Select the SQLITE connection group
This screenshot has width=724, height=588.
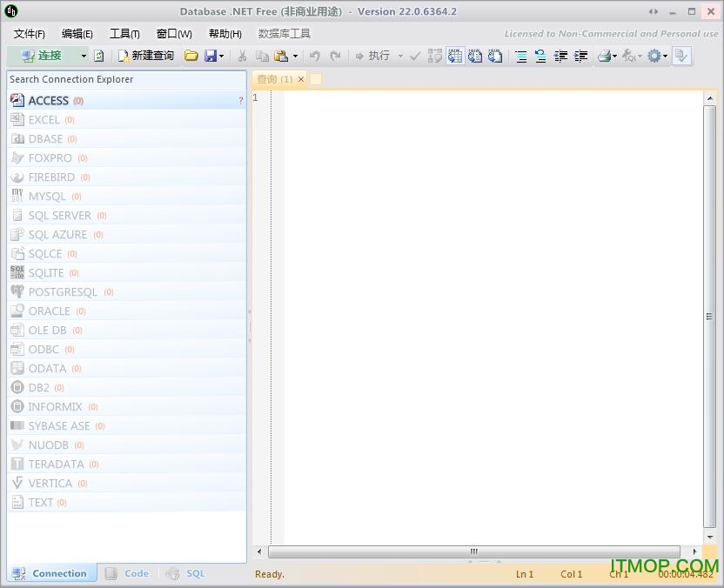click(126, 273)
